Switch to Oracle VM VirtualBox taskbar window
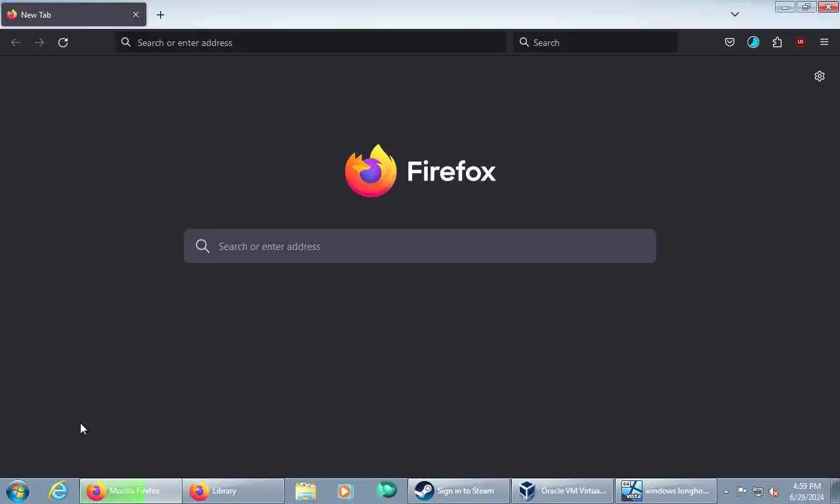This screenshot has width=840, height=504. click(x=562, y=491)
